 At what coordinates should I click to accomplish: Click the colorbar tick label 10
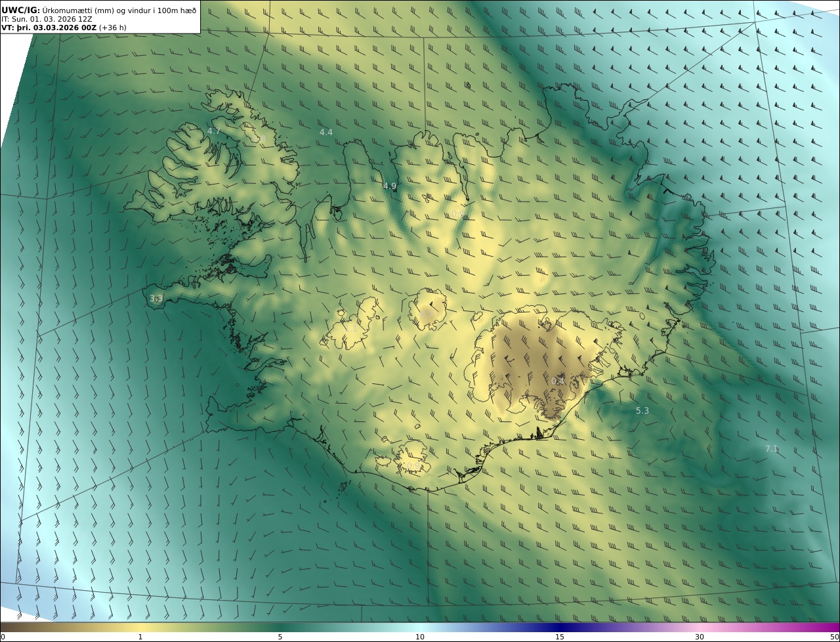[x=420, y=637]
